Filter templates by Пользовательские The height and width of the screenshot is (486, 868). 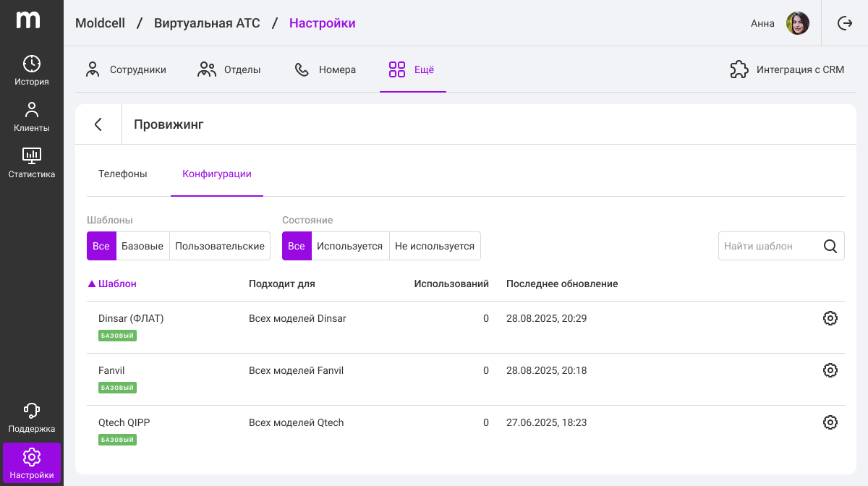pyautogui.click(x=220, y=246)
